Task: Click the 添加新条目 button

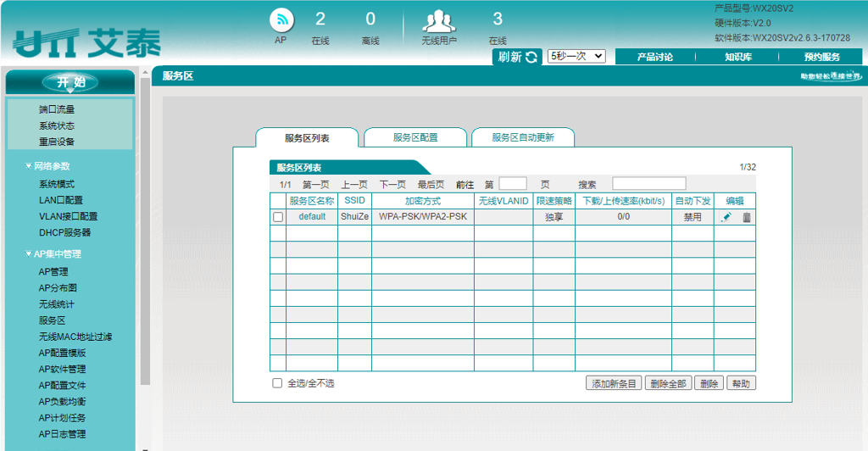Action: point(614,383)
